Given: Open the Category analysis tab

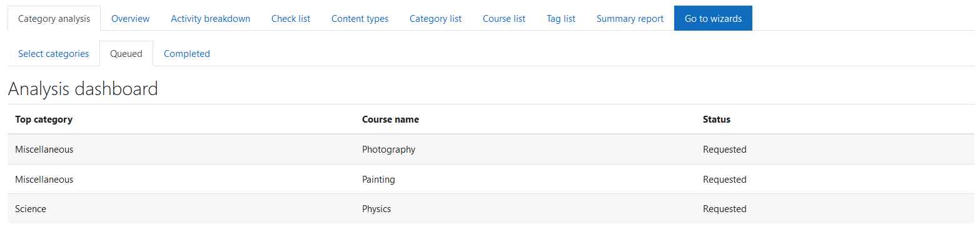Looking at the screenshot, I should [x=54, y=19].
